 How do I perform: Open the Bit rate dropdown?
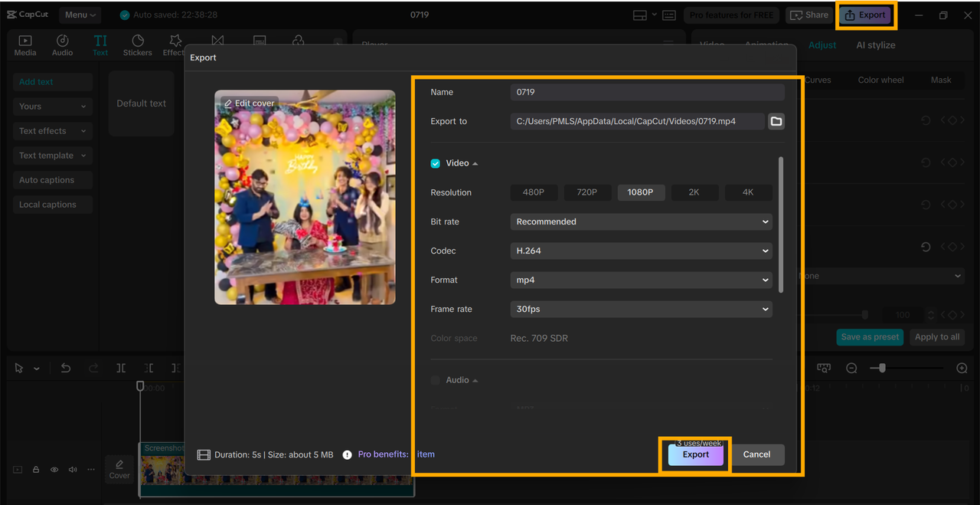point(641,221)
